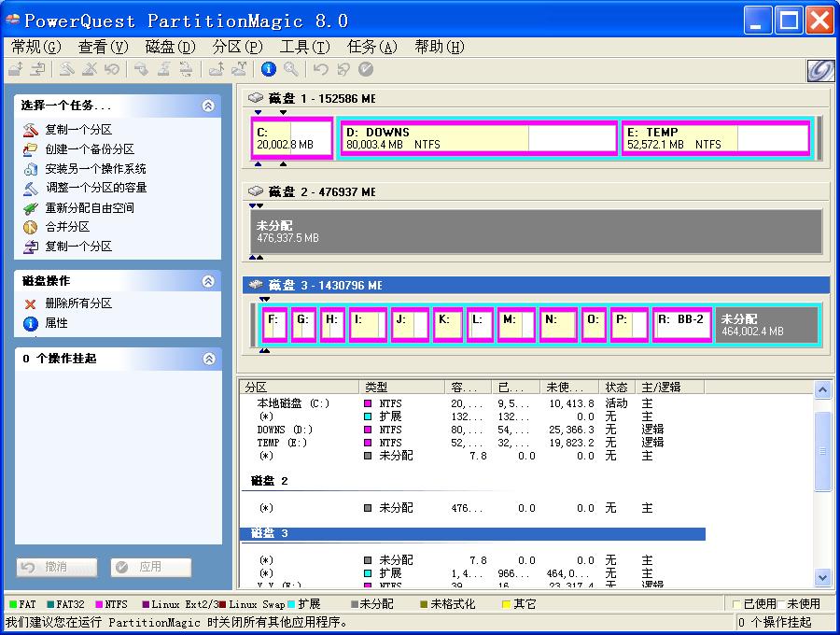Click the 应用 button

coord(150,567)
